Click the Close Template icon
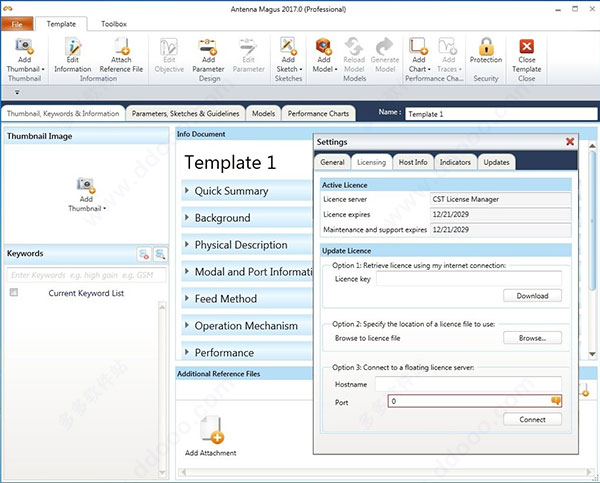 point(527,47)
